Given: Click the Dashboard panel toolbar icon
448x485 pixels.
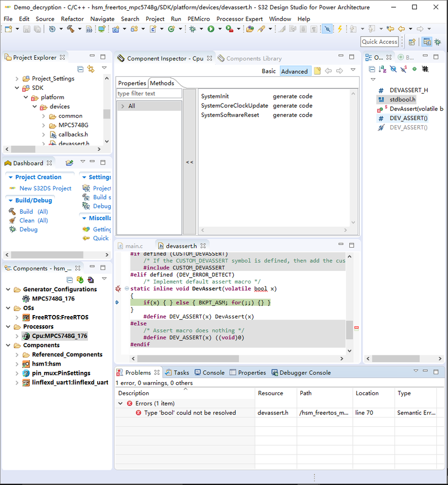Looking at the screenshot, I should click(69, 163).
